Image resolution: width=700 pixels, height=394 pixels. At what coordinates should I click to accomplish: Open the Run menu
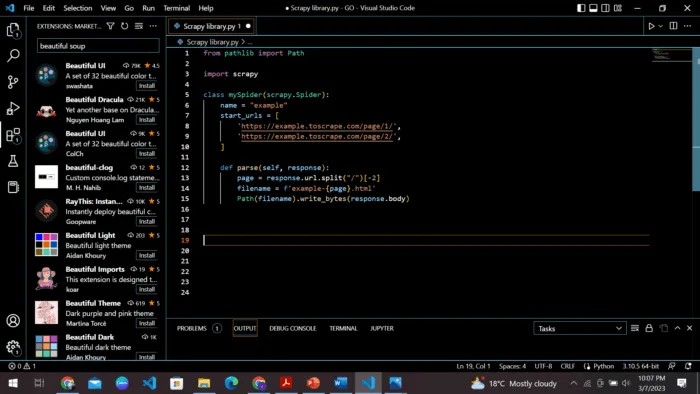[149, 8]
